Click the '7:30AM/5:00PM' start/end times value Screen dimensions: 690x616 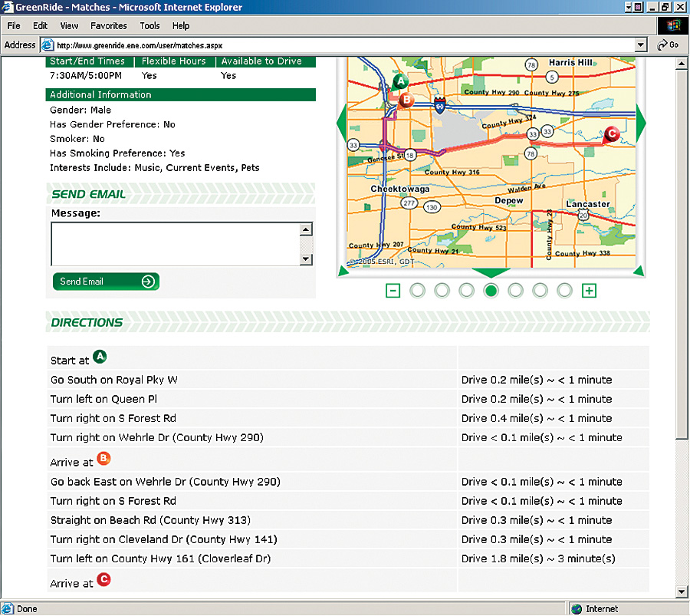coord(85,76)
